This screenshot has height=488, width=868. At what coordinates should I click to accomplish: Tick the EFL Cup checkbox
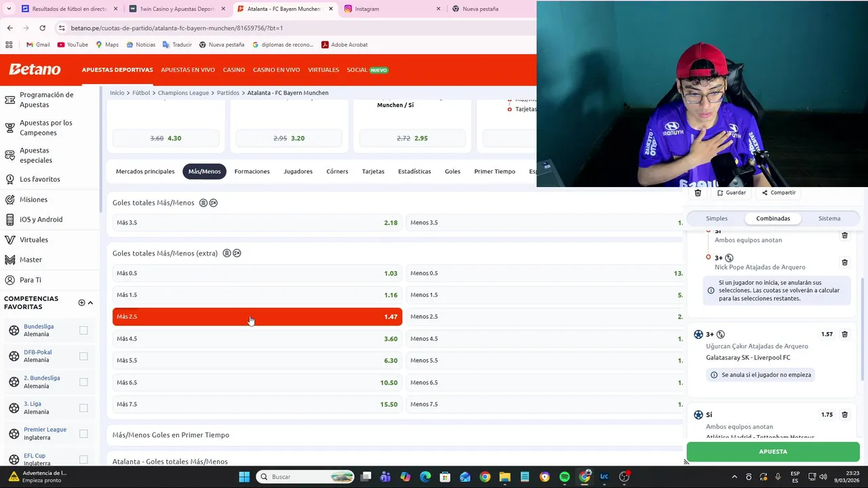click(83, 459)
